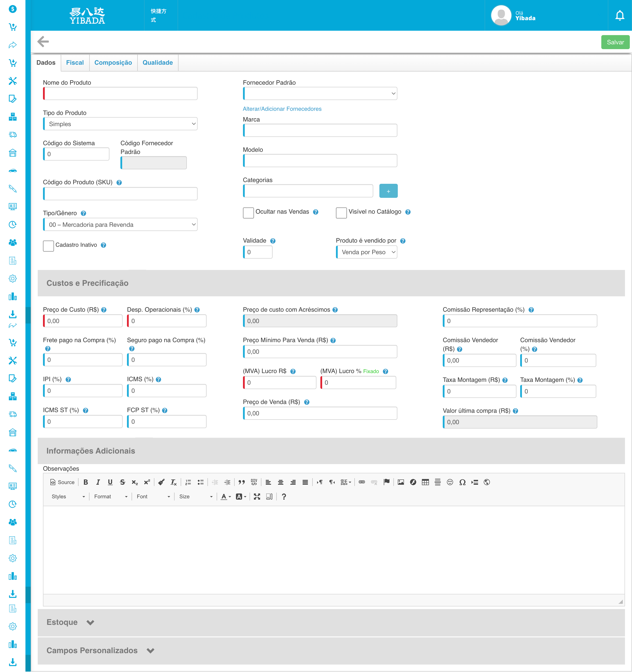This screenshot has height=672, width=632.
Task: Click the editor maximize icon
Action: pyautogui.click(x=257, y=496)
